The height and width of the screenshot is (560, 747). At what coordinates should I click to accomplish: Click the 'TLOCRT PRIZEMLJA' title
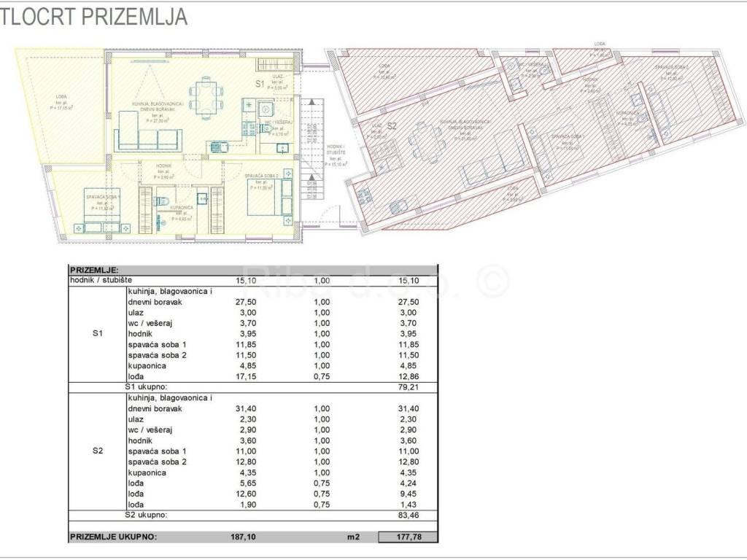93,16
